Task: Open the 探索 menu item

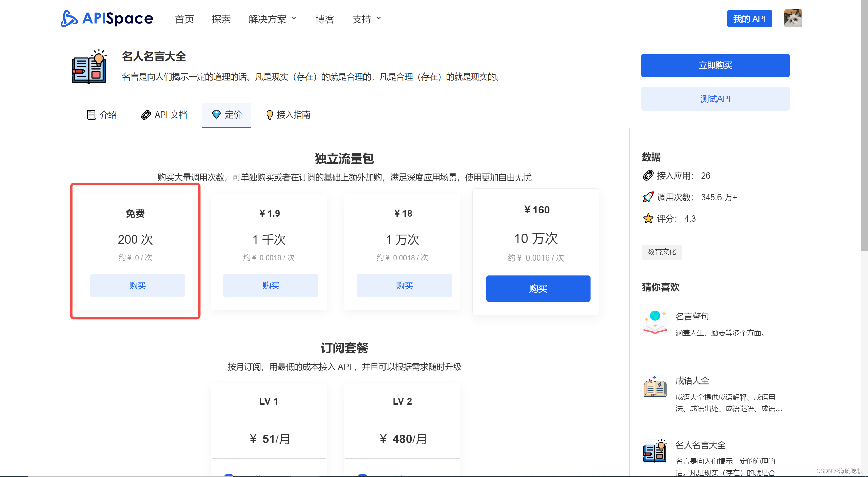Action: point(221,19)
